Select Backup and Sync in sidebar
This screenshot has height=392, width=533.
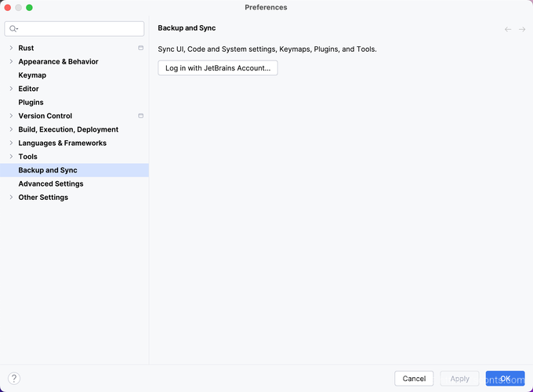pyautogui.click(x=74, y=170)
